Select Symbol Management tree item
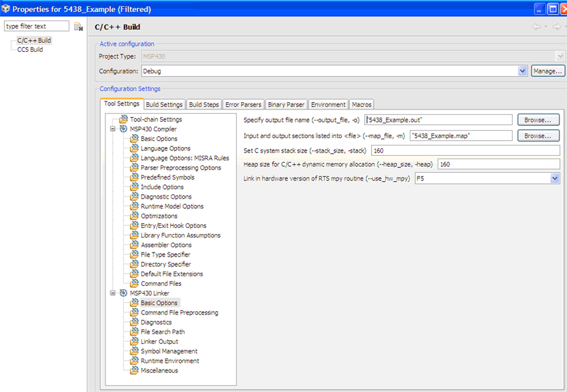The height and width of the screenshot is (392, 567). pyautogui.click(x=169, y=350)
